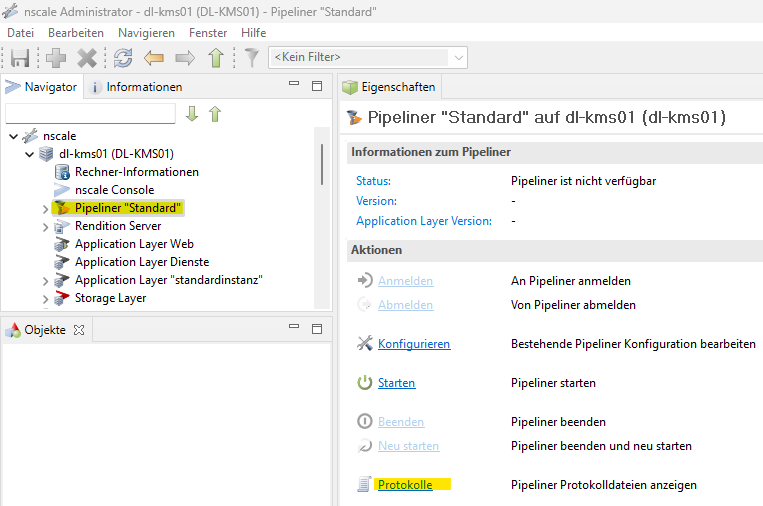Click the Navigator search input field
Image resolution: width=763 pixels, height=506 pixels.
90,114
